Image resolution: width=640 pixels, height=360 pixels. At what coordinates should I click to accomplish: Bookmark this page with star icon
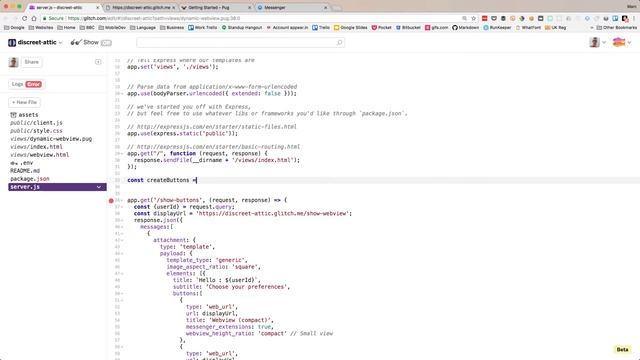pos(473,18)
